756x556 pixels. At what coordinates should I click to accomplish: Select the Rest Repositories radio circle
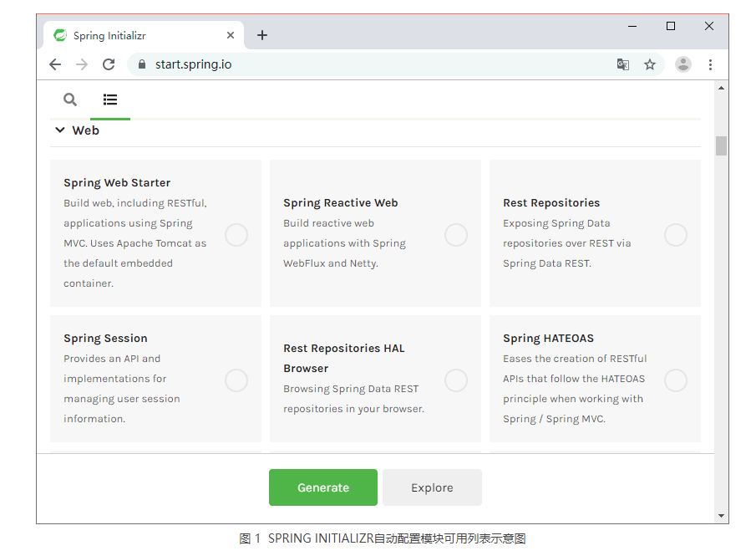(676, 235)
